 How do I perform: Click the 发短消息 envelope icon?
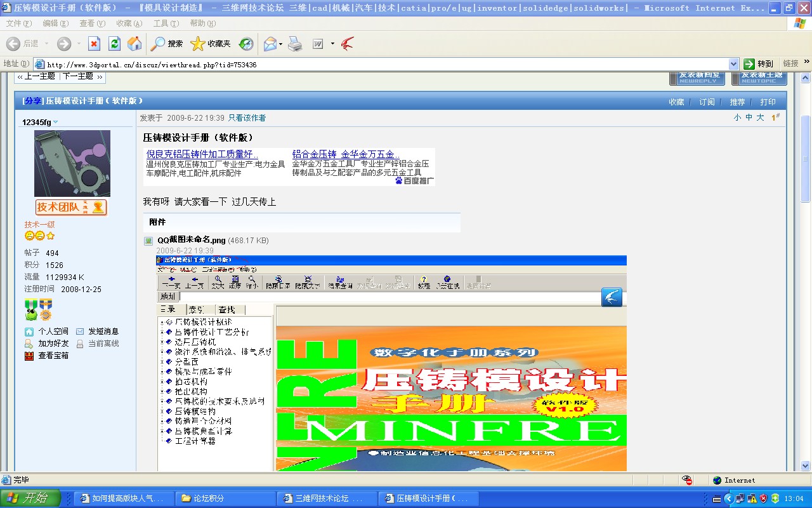click(80, 331)
